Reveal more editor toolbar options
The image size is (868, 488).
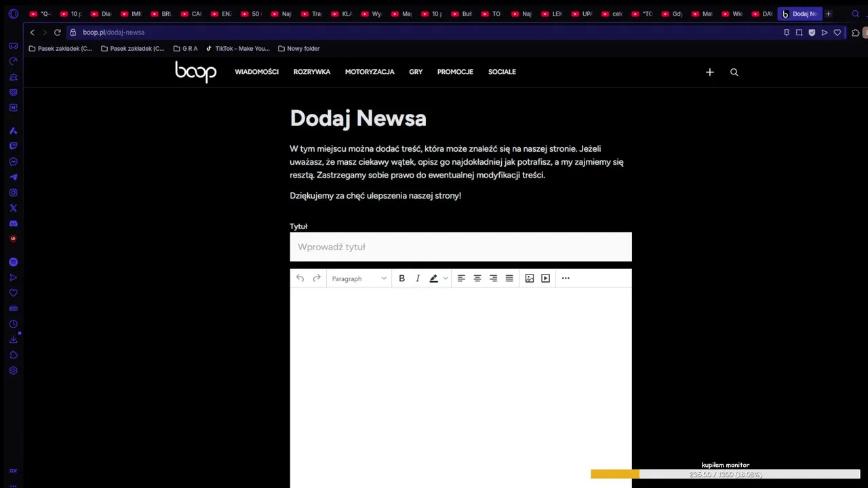point(566,279)
